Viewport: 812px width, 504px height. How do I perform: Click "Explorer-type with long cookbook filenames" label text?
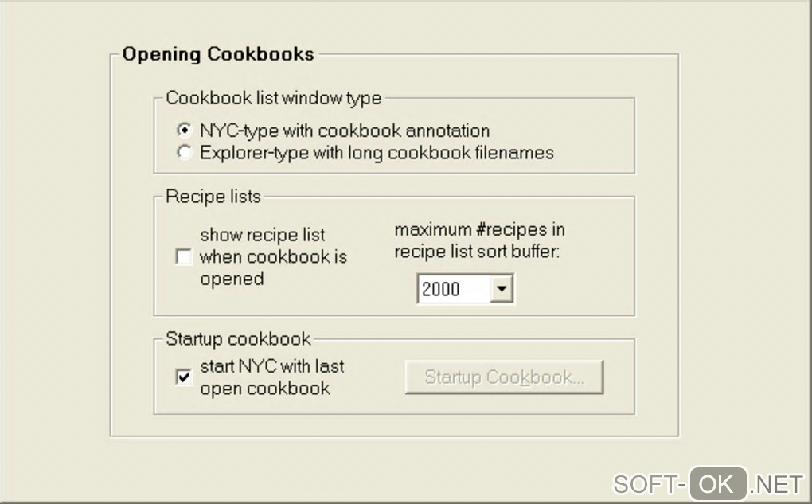coord(376,152)
